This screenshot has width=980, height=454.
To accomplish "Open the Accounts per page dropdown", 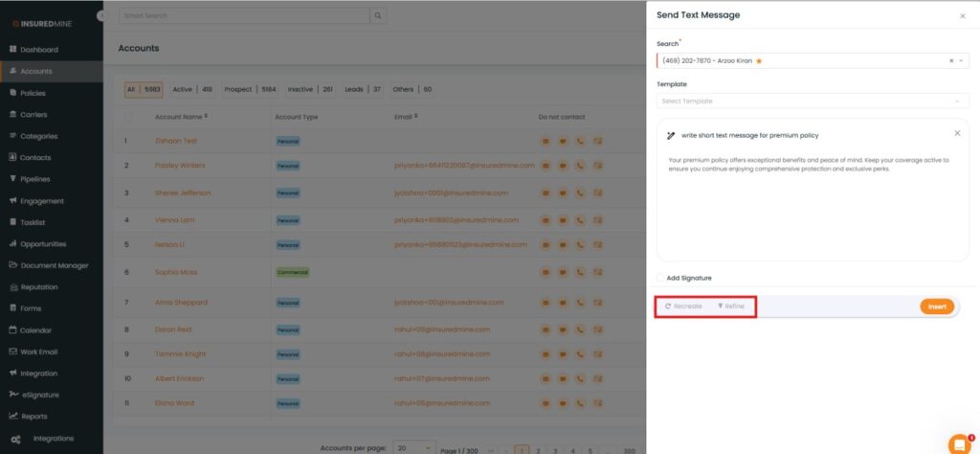I will [x=414, y=447].
